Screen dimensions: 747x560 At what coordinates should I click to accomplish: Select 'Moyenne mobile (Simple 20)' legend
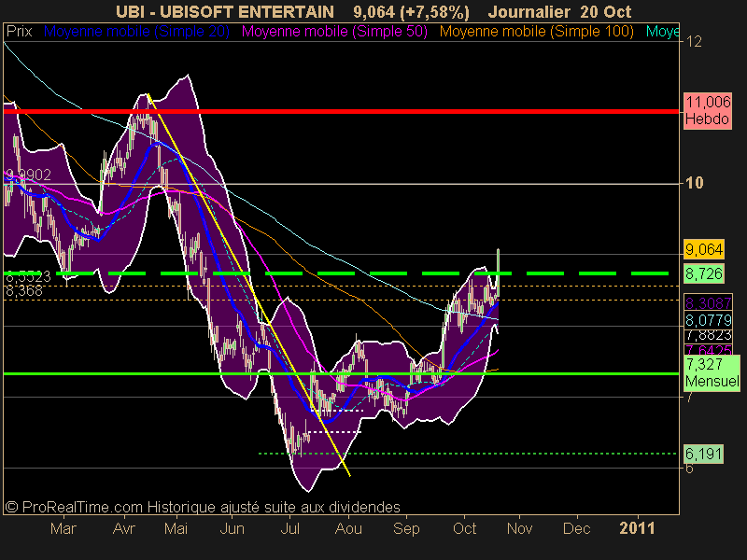coord(136,32)
